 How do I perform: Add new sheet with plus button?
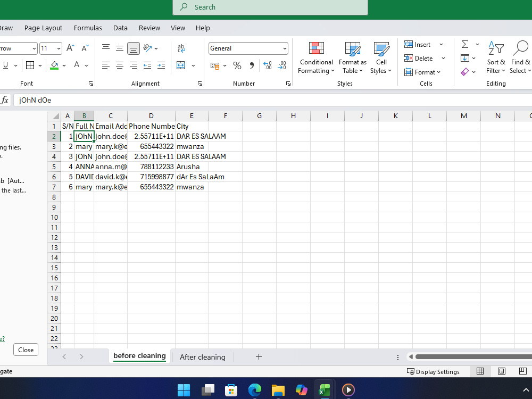(x=259, y=356)
